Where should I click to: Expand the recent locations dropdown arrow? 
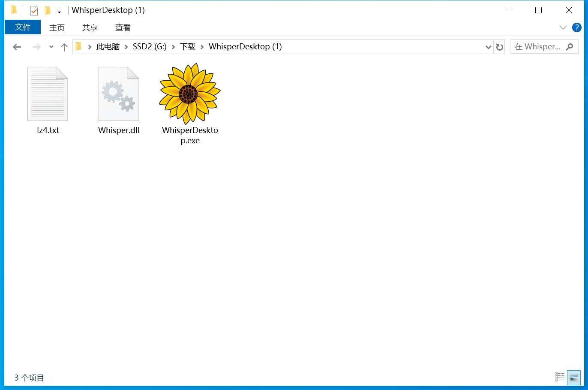coord(51,47)
